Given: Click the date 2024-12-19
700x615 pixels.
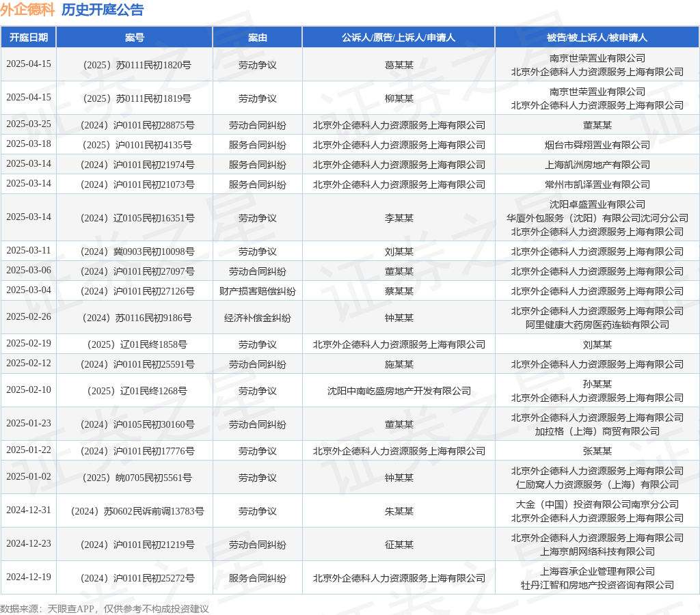Looking at the screenshot, I should (x=29, y=577).
